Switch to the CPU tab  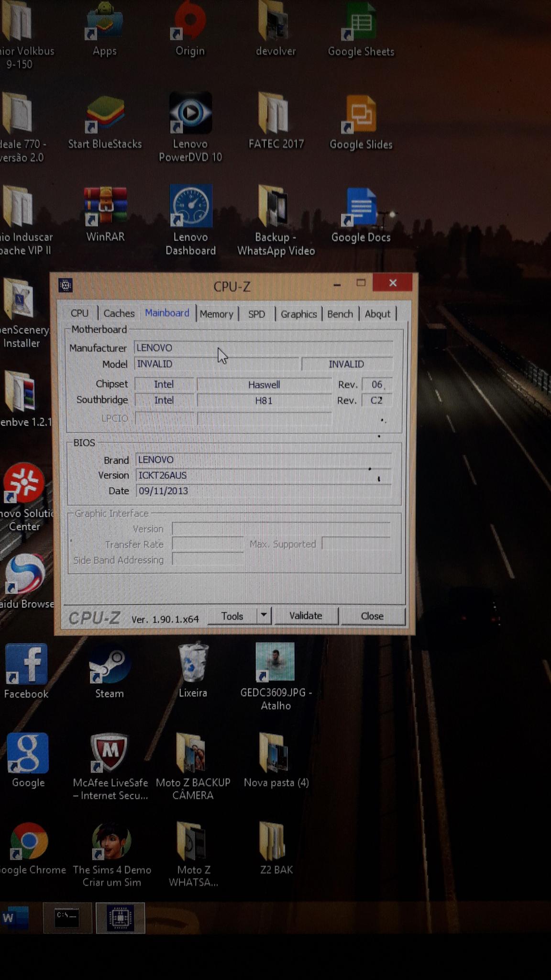pyautogui.click(x=79, y=313)
